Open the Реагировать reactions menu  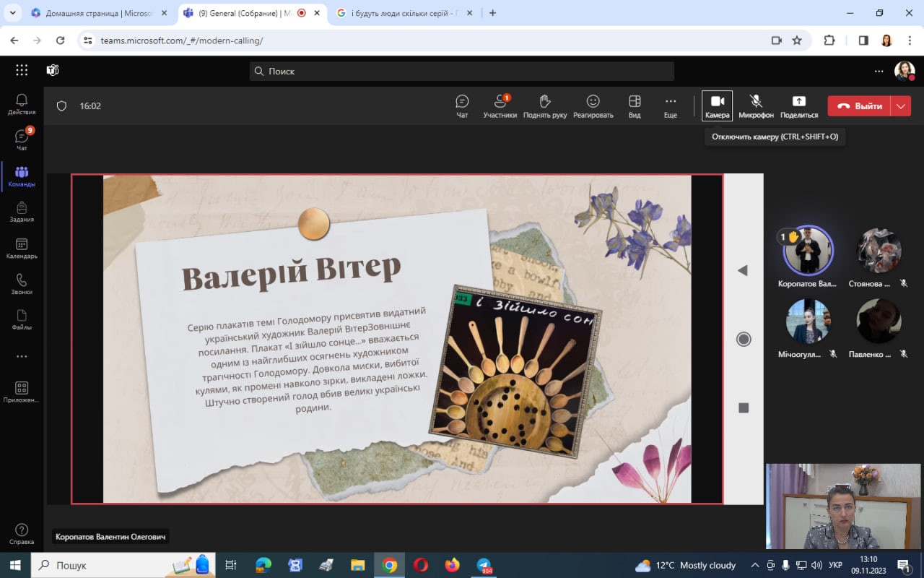pyautogui.click(x=593, y=105)
